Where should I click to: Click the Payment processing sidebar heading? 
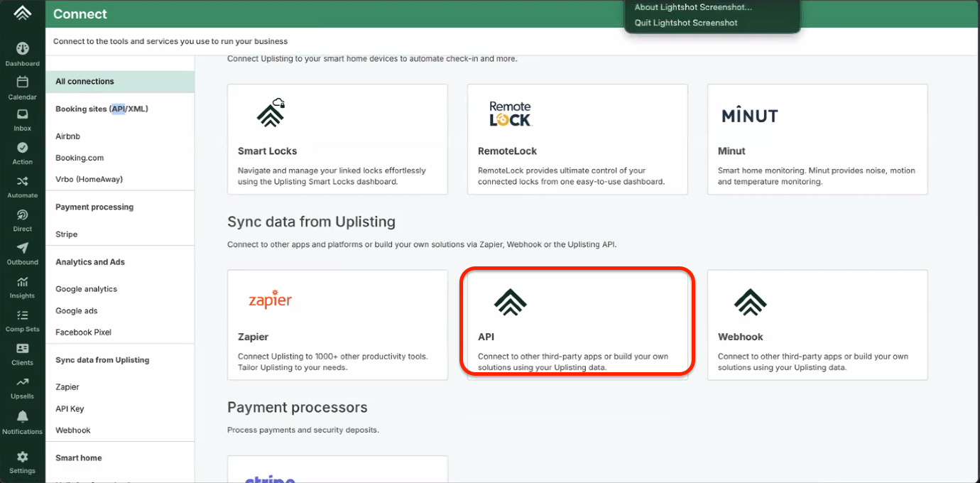94,207
